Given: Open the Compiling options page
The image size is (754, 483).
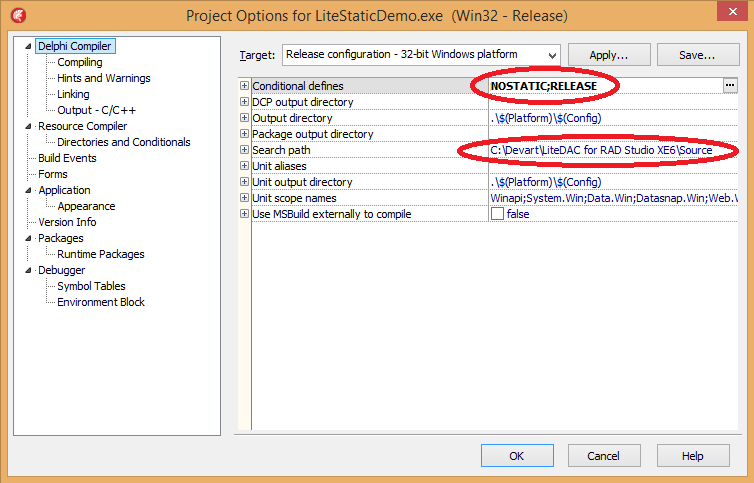Looking at the screenshot, I should coord(80,62).
